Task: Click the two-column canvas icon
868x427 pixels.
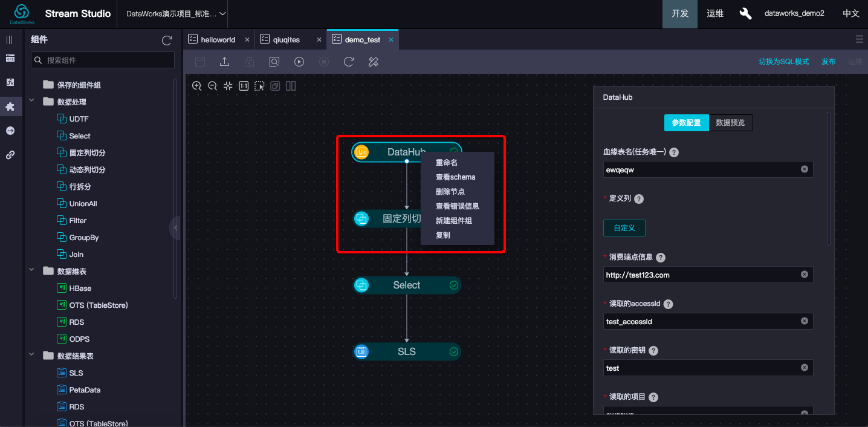Action: (x=291, y=86)
